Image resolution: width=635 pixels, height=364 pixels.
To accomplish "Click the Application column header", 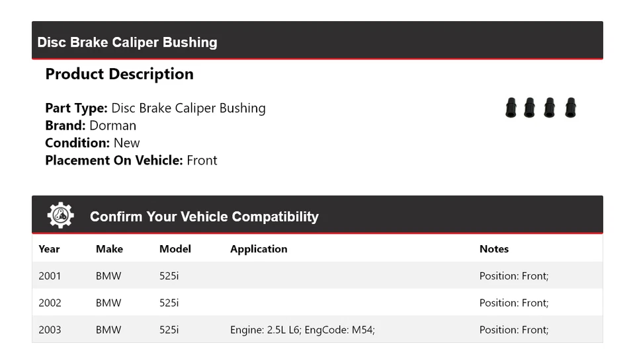I will (259, 249).
